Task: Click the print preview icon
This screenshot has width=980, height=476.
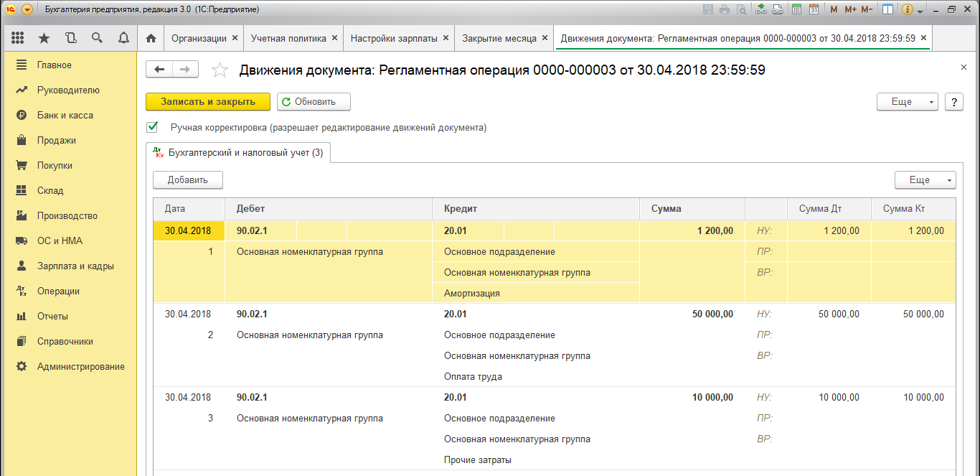Action: (x=740, y=10)
